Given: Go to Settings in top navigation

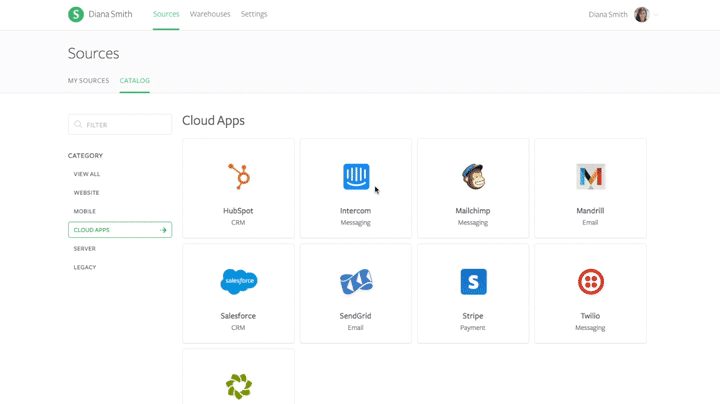Looking at the screenshot, I should click(254, 15).
